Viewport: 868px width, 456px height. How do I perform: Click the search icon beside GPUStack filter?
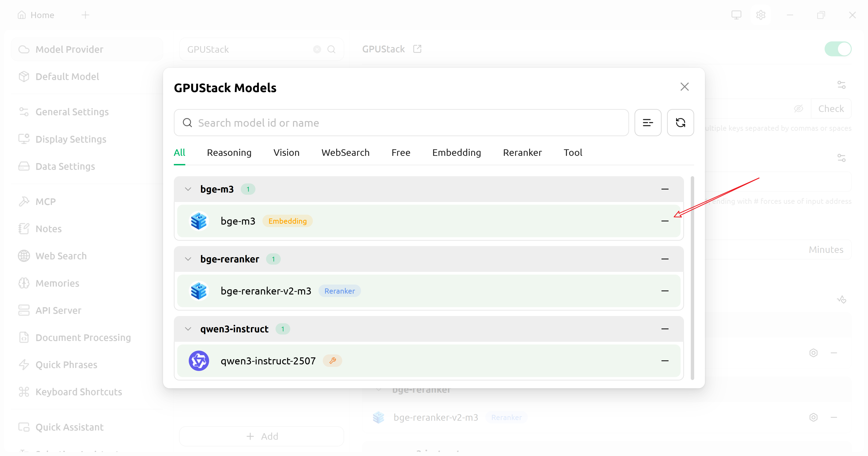tap(331, 50)
